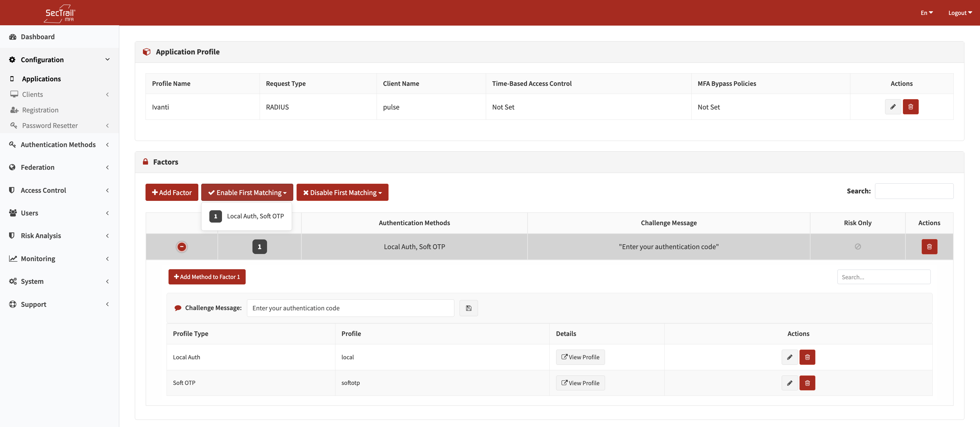Open View Profile for Soft OTP
Image resolution: width=980 pixels, height=427 pixels.
coord(580,383)
